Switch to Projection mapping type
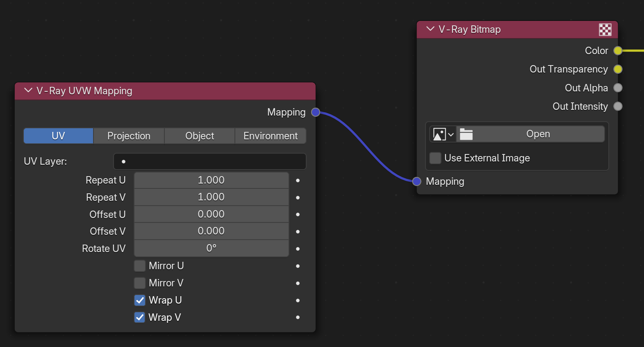The width and height of the screenshot is (644, 347). [x=129, y=136]
